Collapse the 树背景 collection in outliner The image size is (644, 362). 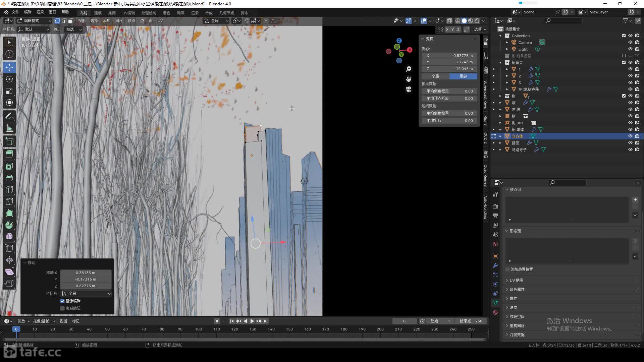pos(500,63)
